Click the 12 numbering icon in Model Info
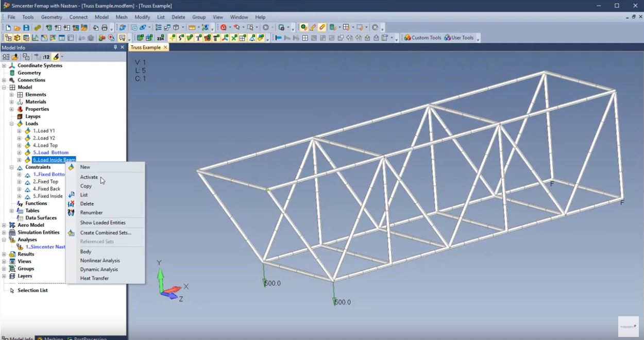This screenshot has height=340, width=644. 46,57
